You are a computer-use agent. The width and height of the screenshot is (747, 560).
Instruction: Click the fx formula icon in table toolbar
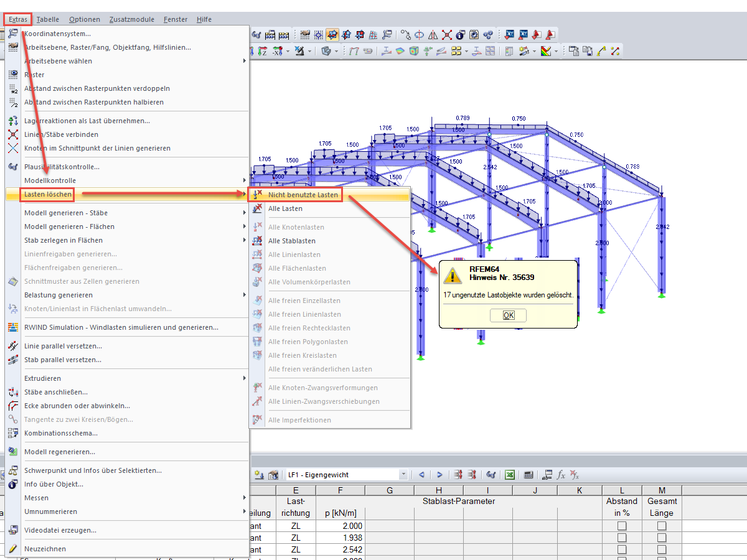pos(561,475)
